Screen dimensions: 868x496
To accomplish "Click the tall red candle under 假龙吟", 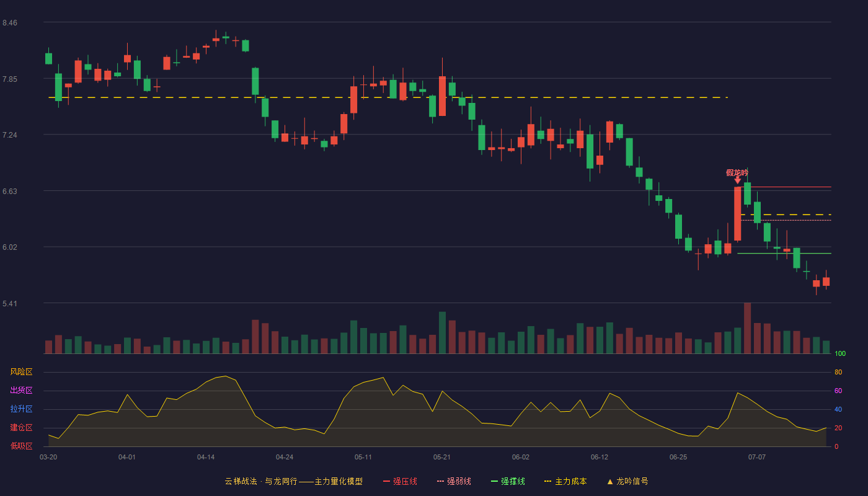I will pyautogui.click(x=738, y=214).
